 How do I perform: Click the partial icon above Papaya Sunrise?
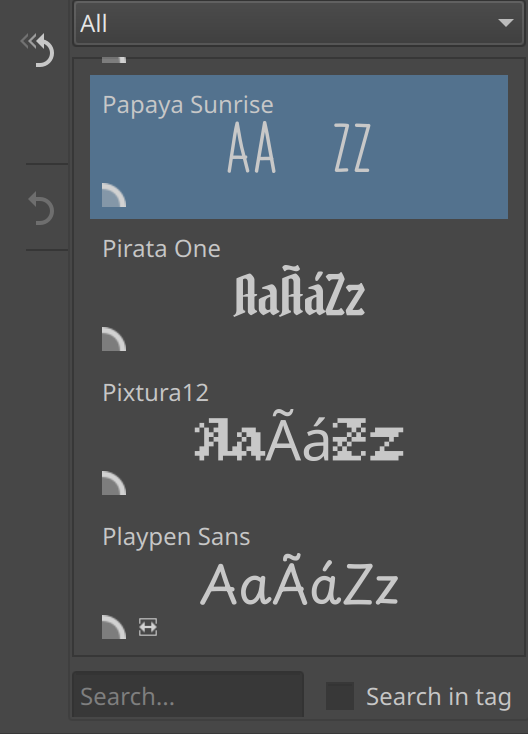tap(114, 60)
